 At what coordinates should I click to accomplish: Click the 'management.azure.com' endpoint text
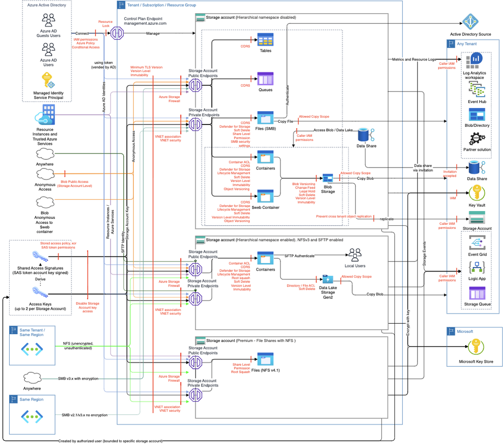click(145, 23)
